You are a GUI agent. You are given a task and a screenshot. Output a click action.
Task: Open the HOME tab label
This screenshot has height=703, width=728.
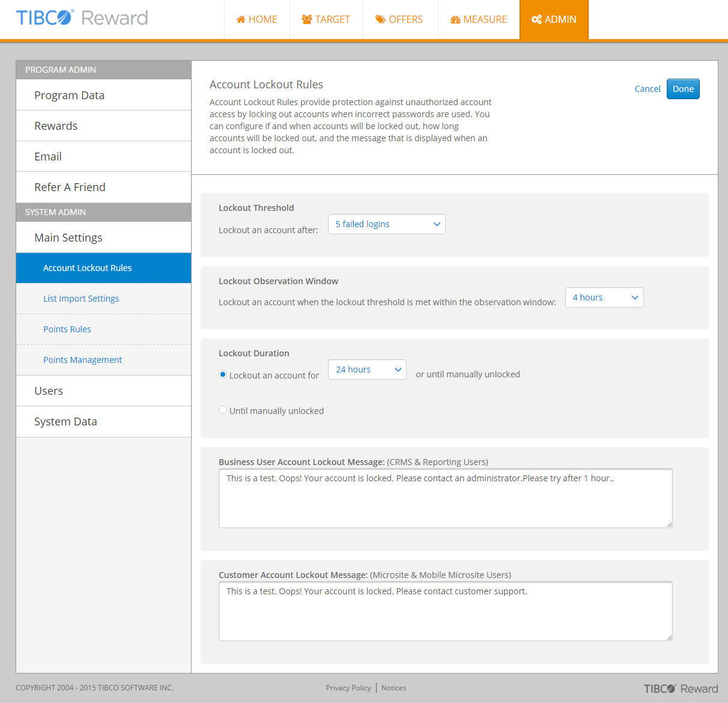pos(263,20)
